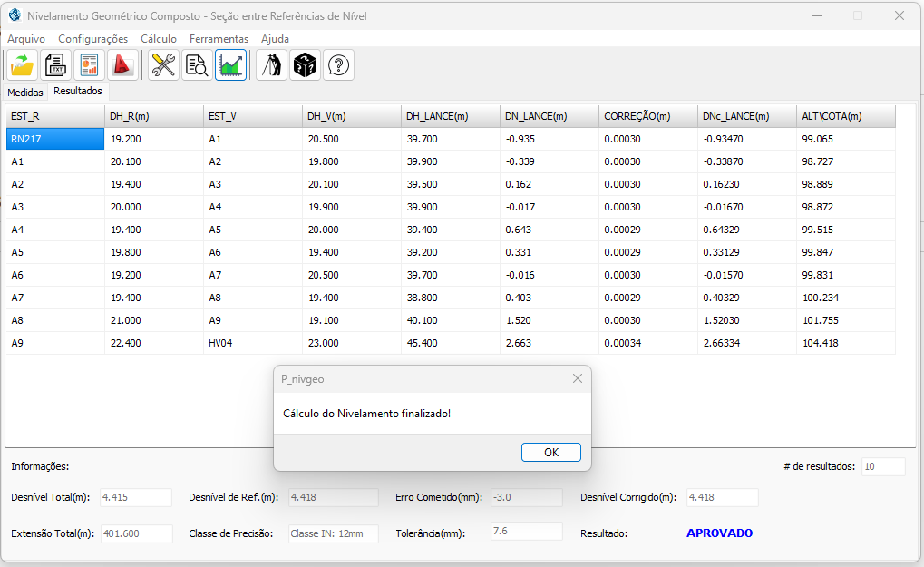Click the Extensão Total field showing 401.600

point(137,533)
